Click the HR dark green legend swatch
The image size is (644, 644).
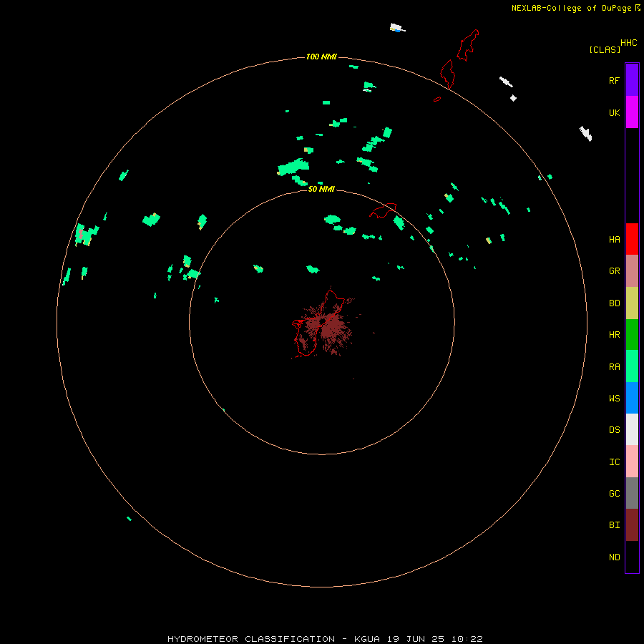coord(632,335)
